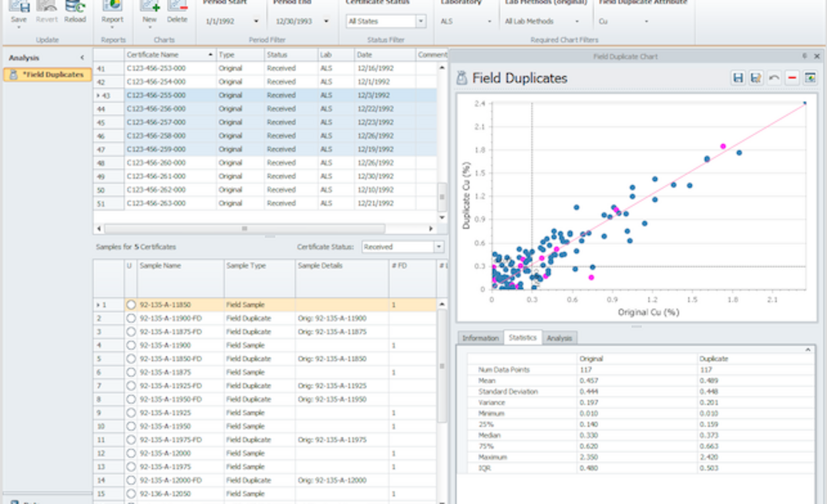Open the Received certificate status dropdown
This screenshot has height=504, width=827.
click(439, 247)
